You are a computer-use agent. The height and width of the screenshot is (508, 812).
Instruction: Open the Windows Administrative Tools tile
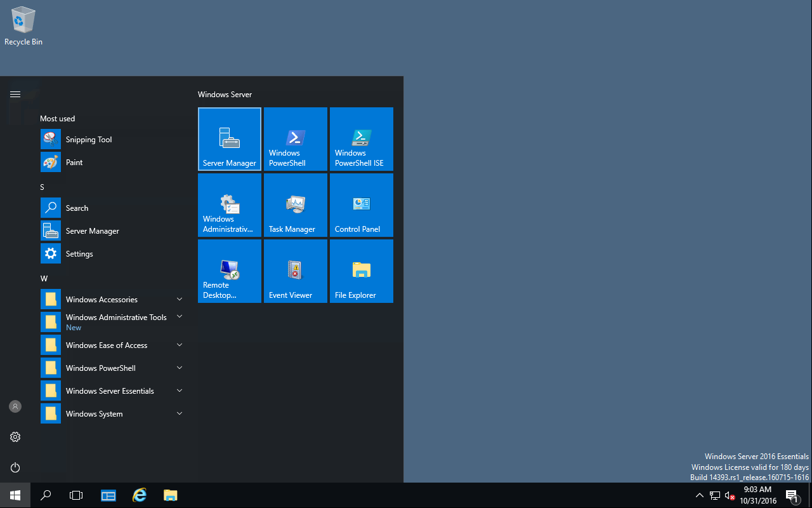click(230, 205)
